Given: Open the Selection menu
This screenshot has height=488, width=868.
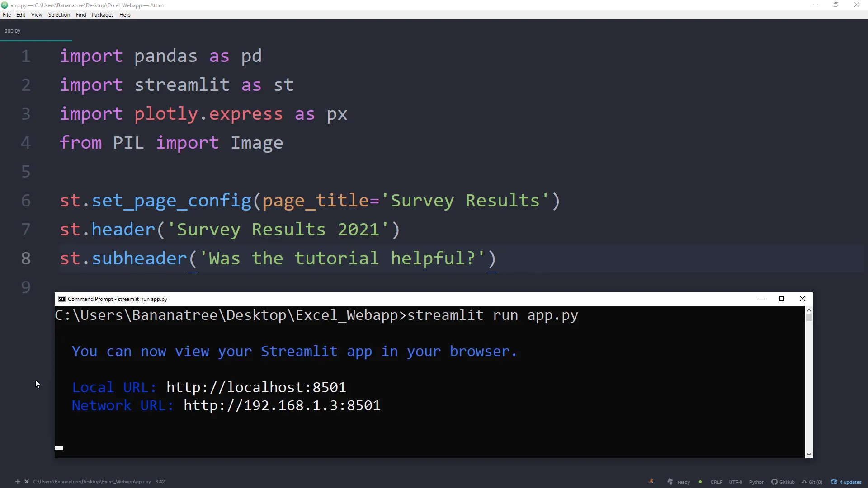Looking at the screenshot, I should (x=59, y=15).
